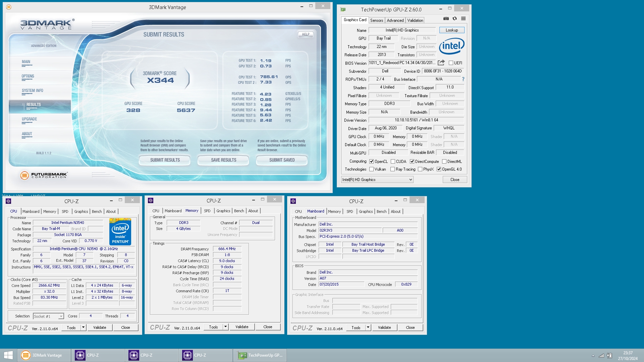Toggle UEFI checkbox in GPU-Z
This screenshot has width=644, height=362.
(x=451, y=63)
